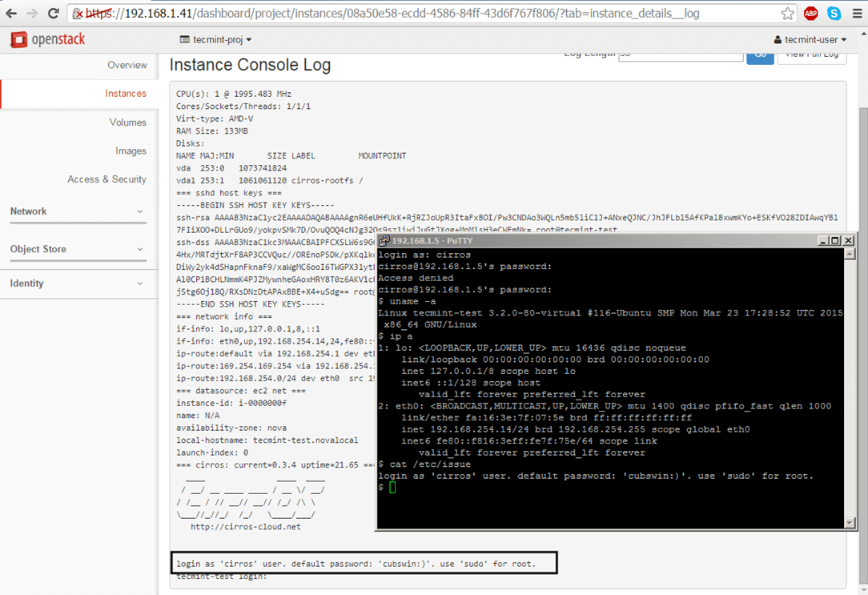Click PuTTY scrollbar up arrow
The height and width of the screenshot is (595, 868).
pyautogui.click(x=850, y=254)
